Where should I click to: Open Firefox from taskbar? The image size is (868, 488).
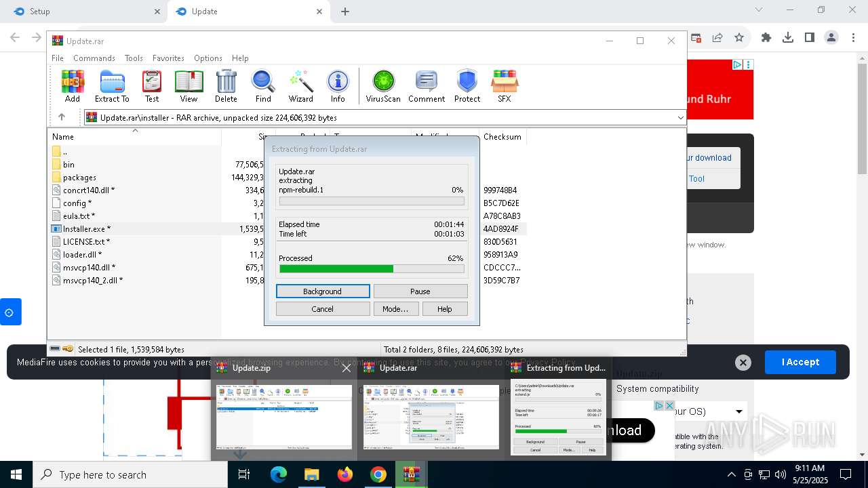345,474
